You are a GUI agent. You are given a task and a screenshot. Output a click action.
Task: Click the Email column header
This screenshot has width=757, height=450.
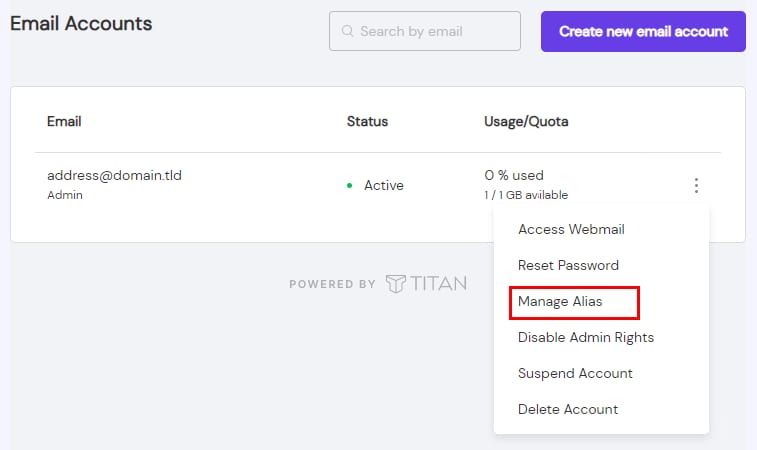click(64, 121)
